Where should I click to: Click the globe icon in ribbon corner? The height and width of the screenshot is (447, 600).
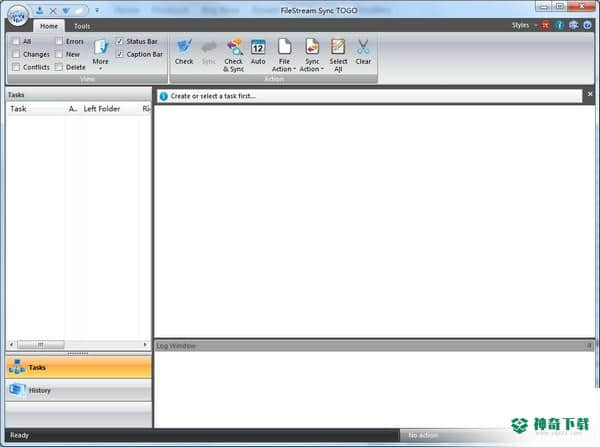pyautogui.click(x=573, y=26)
